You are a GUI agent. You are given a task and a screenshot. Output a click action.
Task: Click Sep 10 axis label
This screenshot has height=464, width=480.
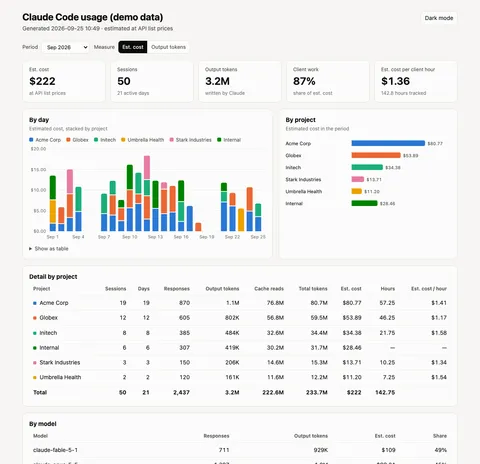coord(130,237)
